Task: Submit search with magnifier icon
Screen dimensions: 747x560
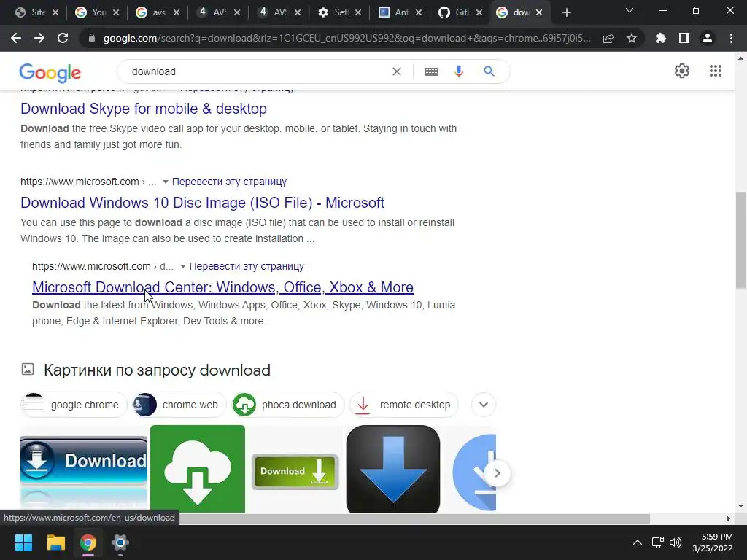Action: point(489,71)
